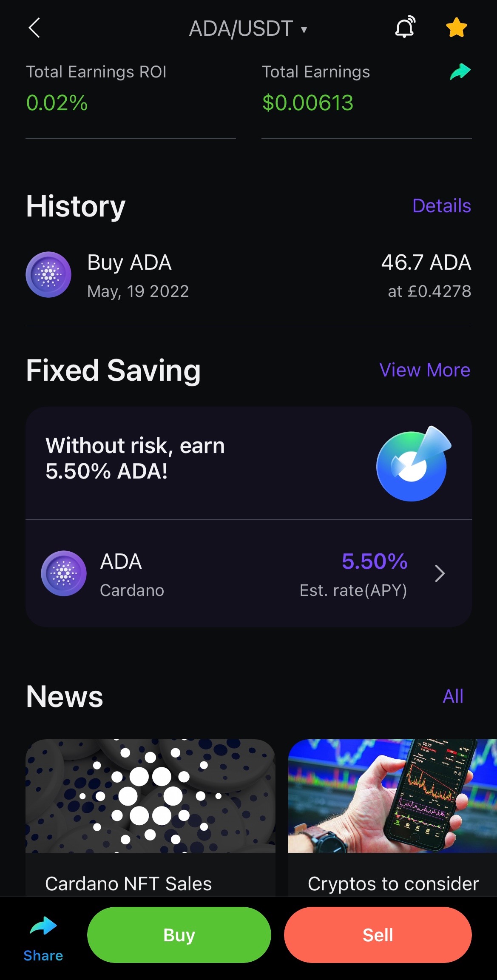This screenshot has height=980, width=497.
Task: Open Cryptos to consider news thumbnail
Action: pos(392,795)
